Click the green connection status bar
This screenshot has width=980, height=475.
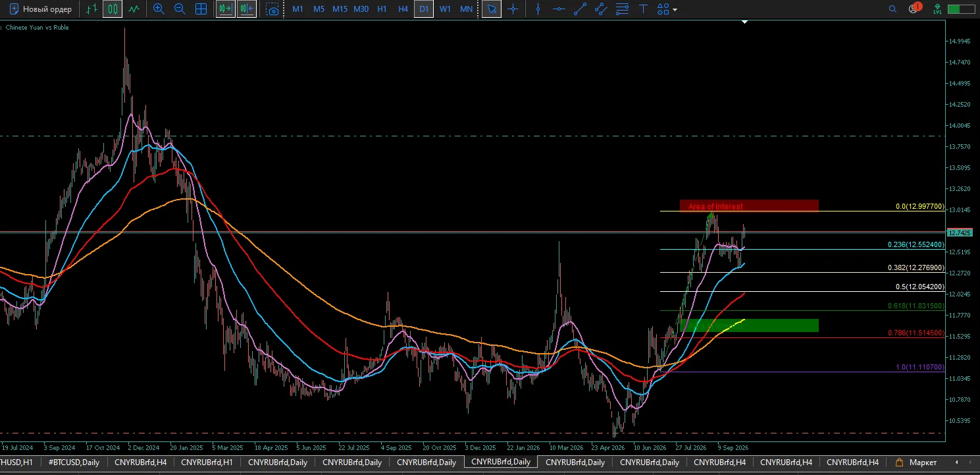coord(962,9)
